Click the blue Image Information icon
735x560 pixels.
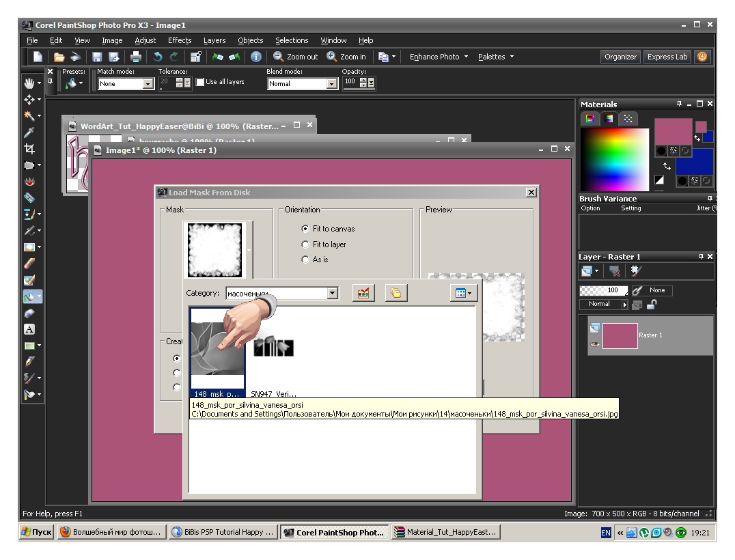point(256,57)
